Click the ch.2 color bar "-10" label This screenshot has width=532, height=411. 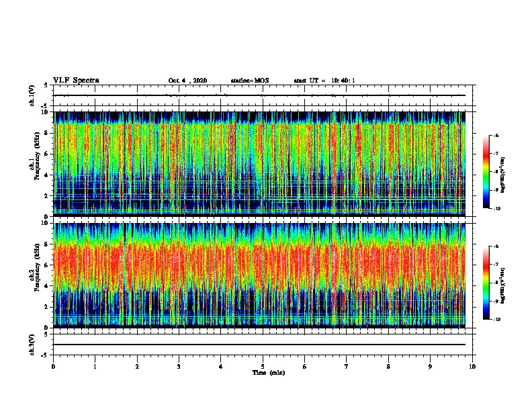point(496,320)
